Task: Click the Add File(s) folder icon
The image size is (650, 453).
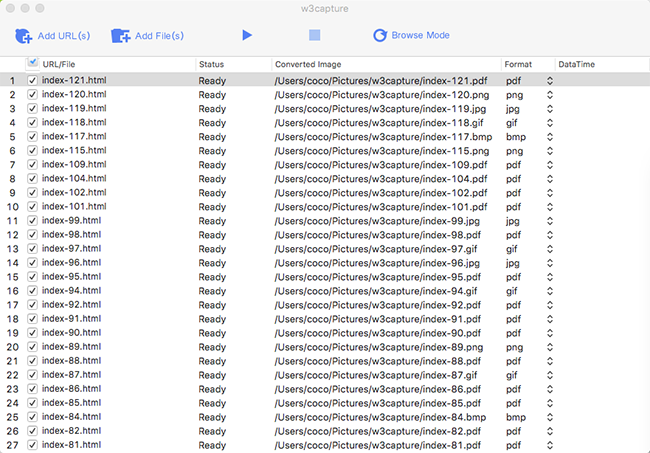Action: [121, 36]
